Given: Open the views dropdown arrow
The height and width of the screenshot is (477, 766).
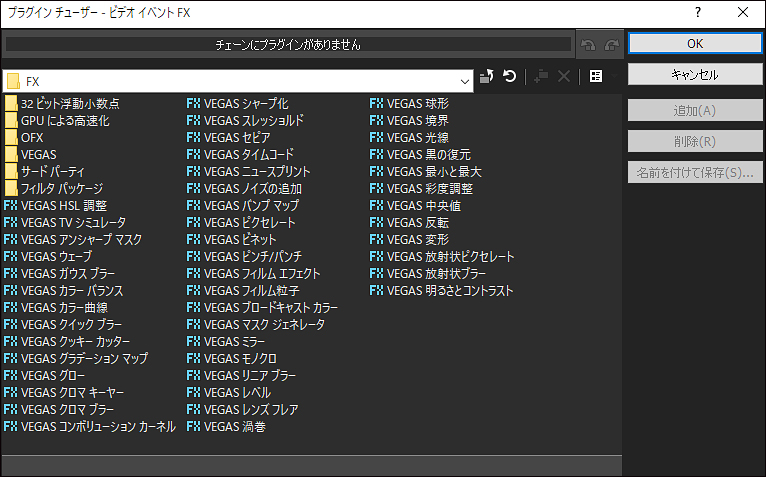Looking at the screenshot, I should click(x=614, y=76).
